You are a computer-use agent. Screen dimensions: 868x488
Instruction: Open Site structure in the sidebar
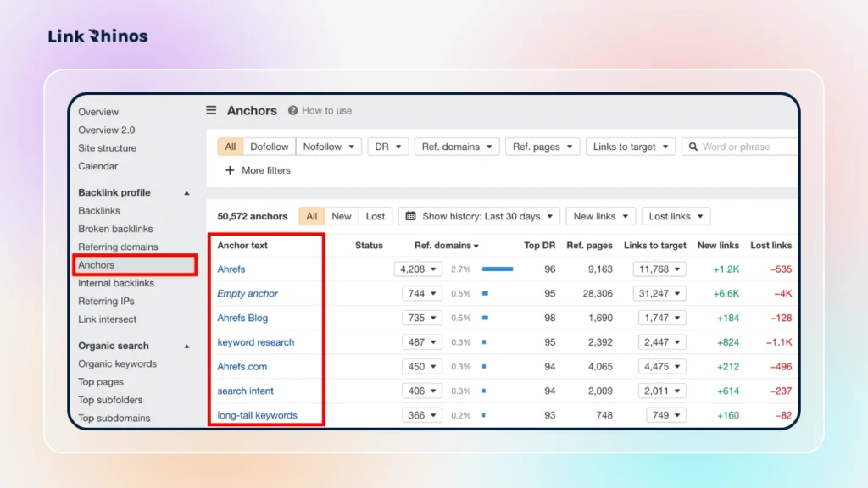pyautogui.click(x=107, y=148)
